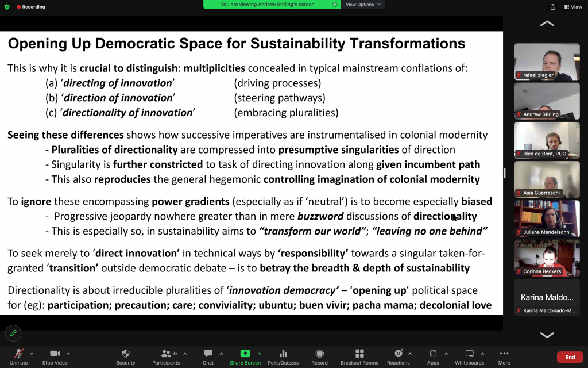Open the Chat panel
This screenshot has height=368, width=588.
[208, 356]
